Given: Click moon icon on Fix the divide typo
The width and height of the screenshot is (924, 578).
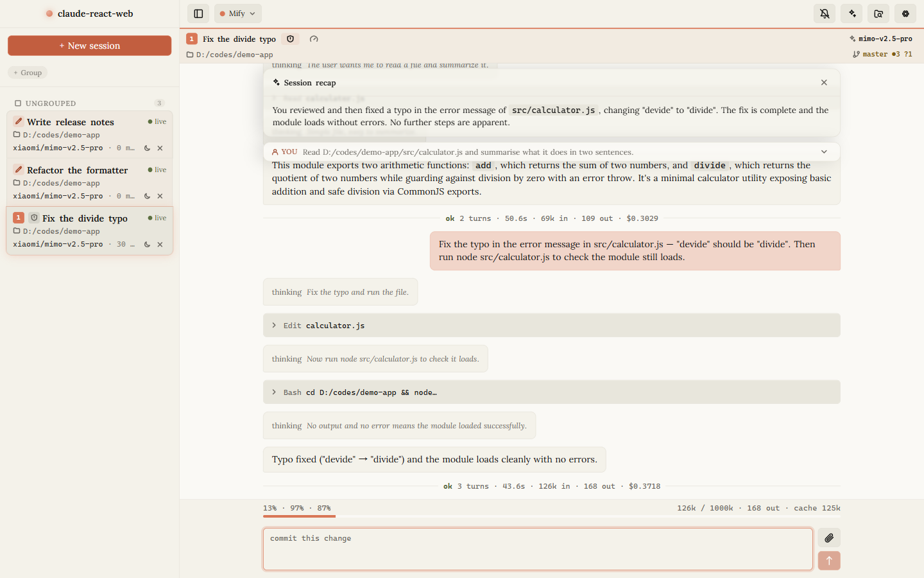Looking at the screenshot, I should pyautogui.click(x=147, y=244).
